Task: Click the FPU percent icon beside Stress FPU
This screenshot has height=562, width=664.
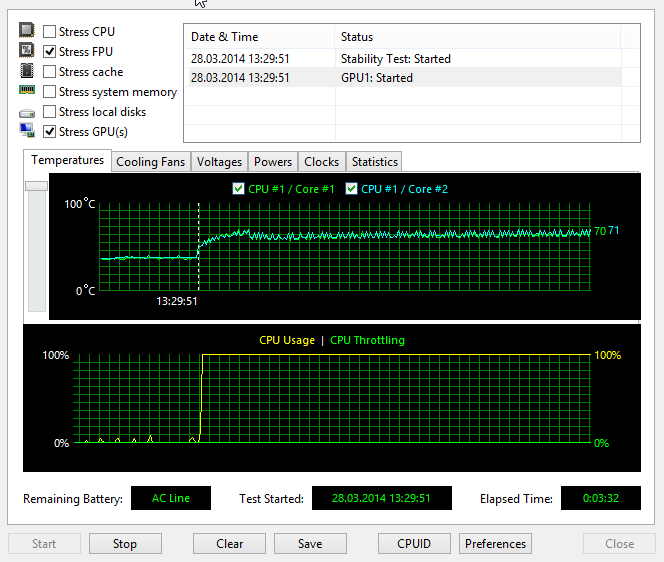Action: pos(27,50)
